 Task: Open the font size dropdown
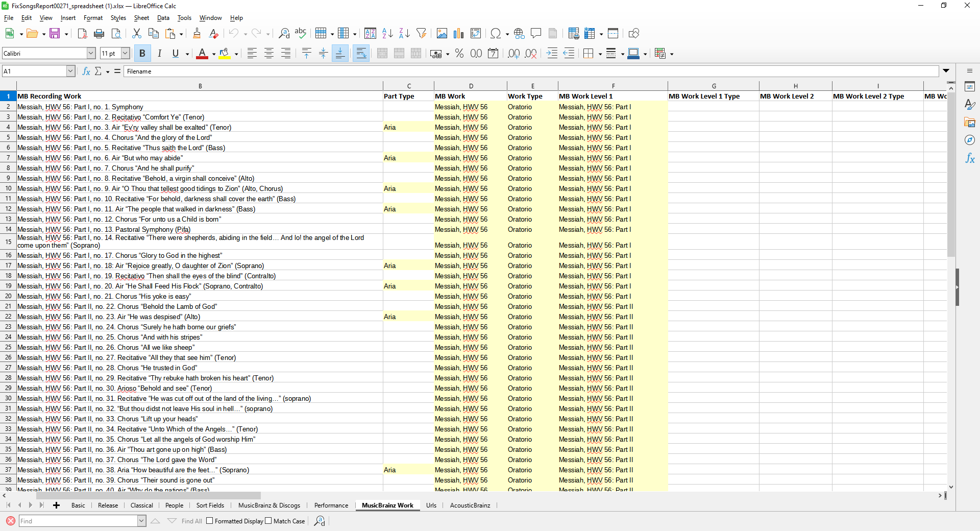pyautogui.click(x=125, y=54)
